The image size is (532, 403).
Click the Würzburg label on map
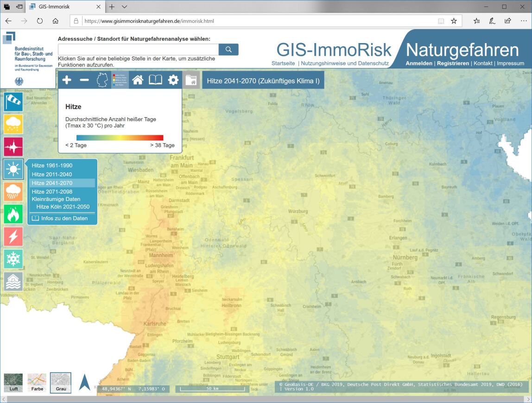coord(298,211)
